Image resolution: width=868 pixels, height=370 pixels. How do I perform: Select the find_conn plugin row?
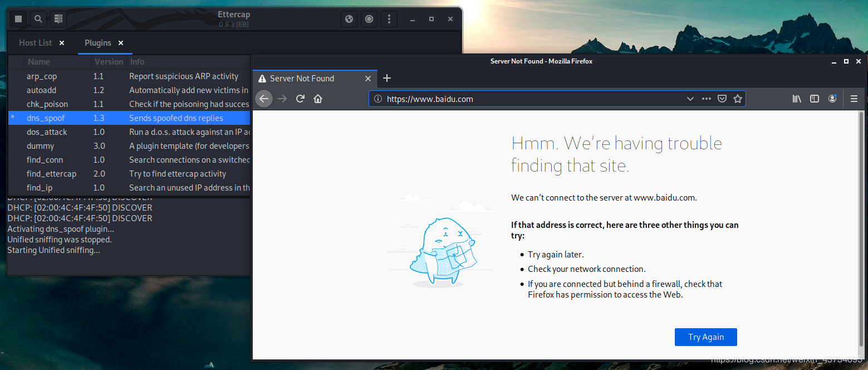tap(129, 160)
